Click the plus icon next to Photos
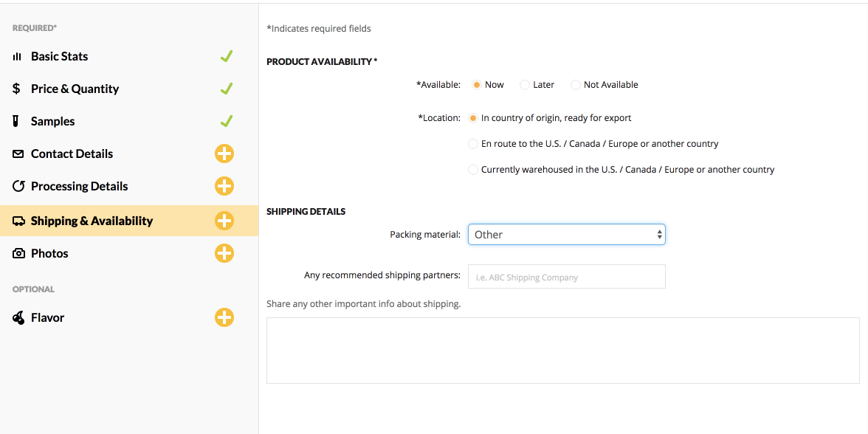Viewport: 868px width, 434px height. click(224, 253)
